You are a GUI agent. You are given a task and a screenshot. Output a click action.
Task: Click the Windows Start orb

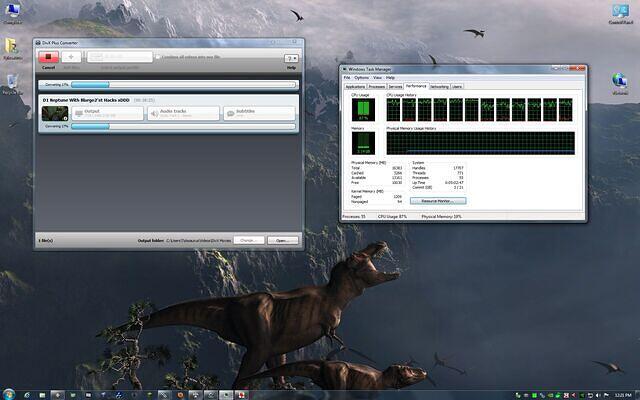9,393
